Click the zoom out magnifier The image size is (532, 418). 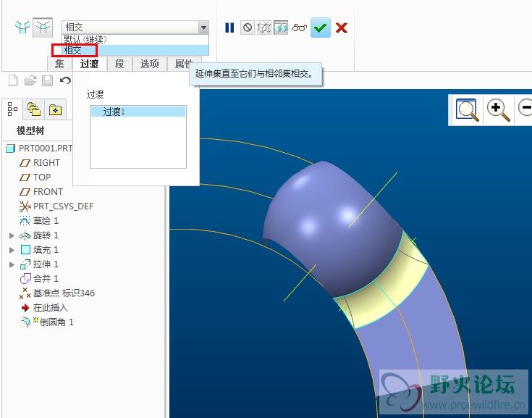coord(525,109)
